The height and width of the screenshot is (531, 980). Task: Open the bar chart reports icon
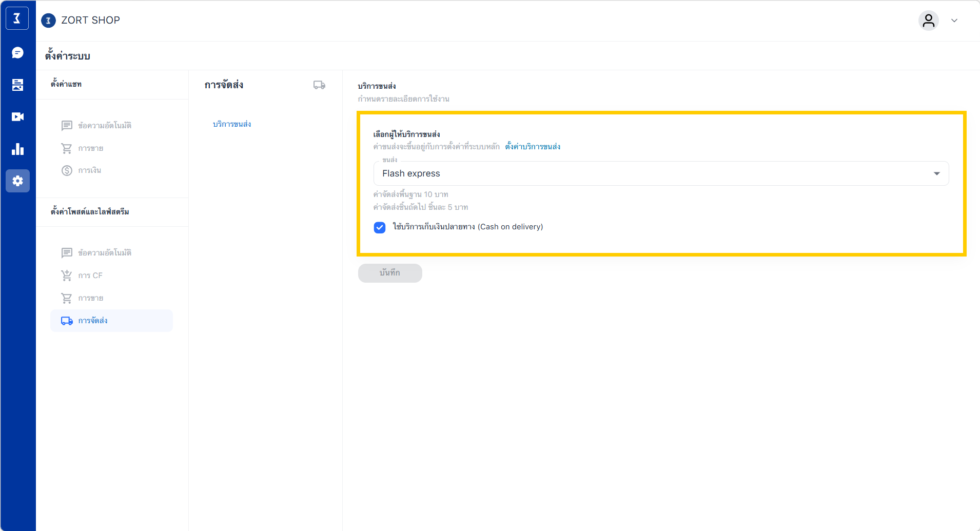17,149
